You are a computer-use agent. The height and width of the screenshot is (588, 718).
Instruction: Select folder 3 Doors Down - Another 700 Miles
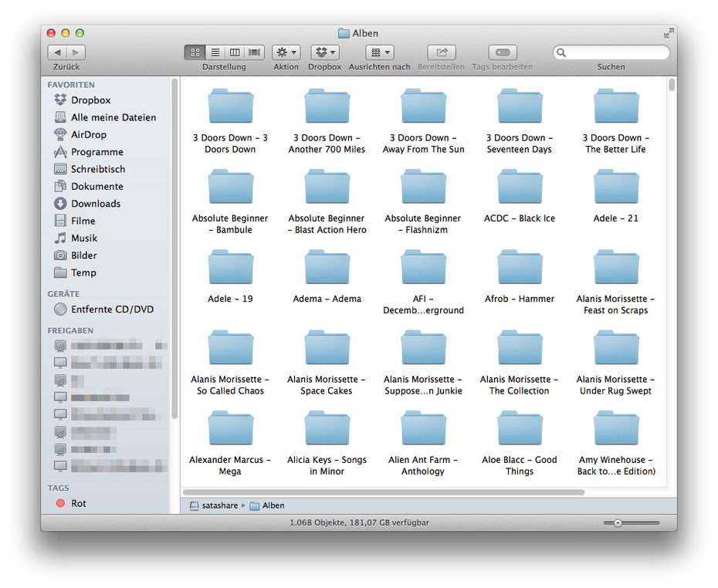[x=327, y=106]
